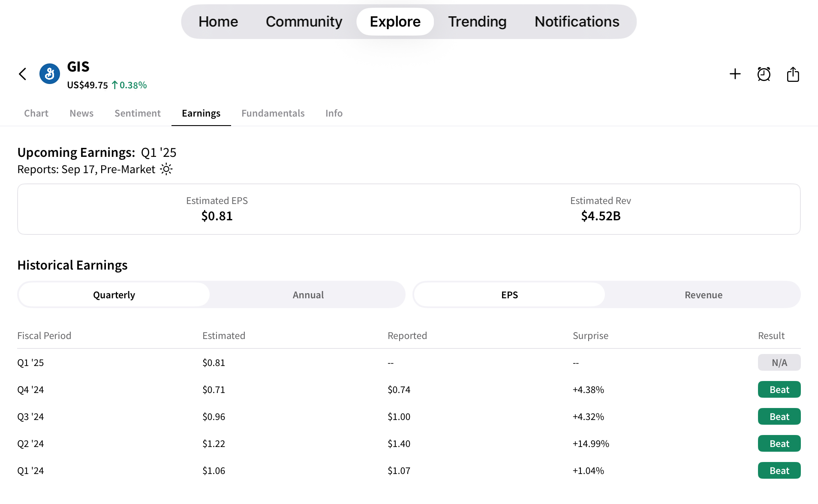Open the Info tab
The image size is (818, 504).
pos(334,113)
